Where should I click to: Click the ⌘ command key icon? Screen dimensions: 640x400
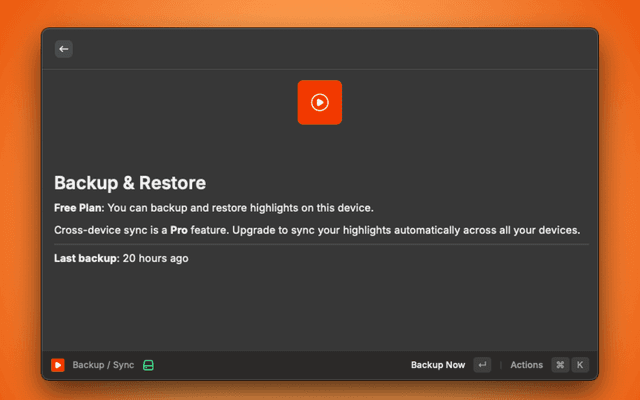(x=560, y=365)
